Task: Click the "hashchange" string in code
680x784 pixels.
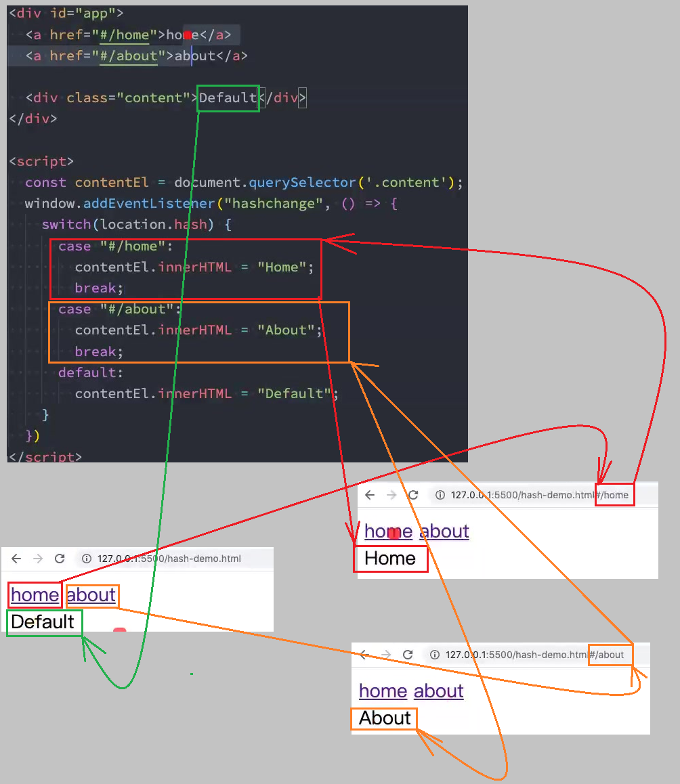Action: tap(273, 204)
